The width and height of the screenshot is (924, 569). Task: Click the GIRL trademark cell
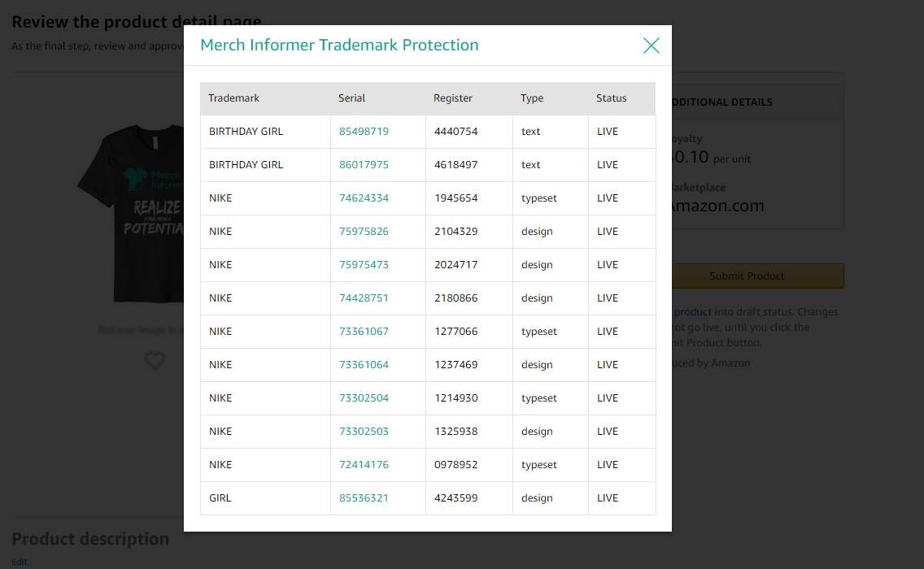coord(265,498)
